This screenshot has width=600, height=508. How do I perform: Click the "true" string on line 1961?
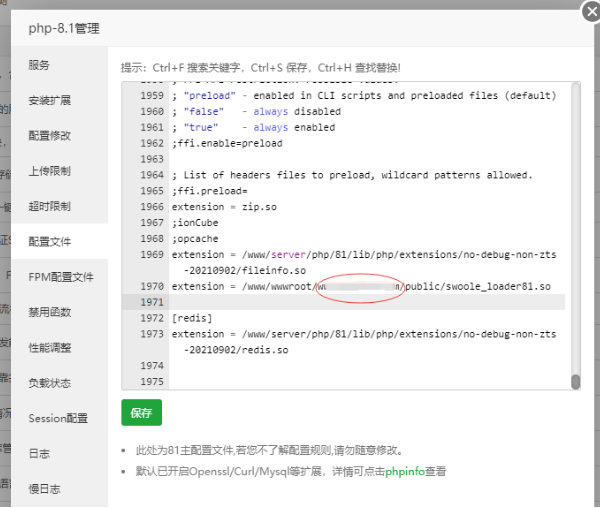(x=201, y=127)
